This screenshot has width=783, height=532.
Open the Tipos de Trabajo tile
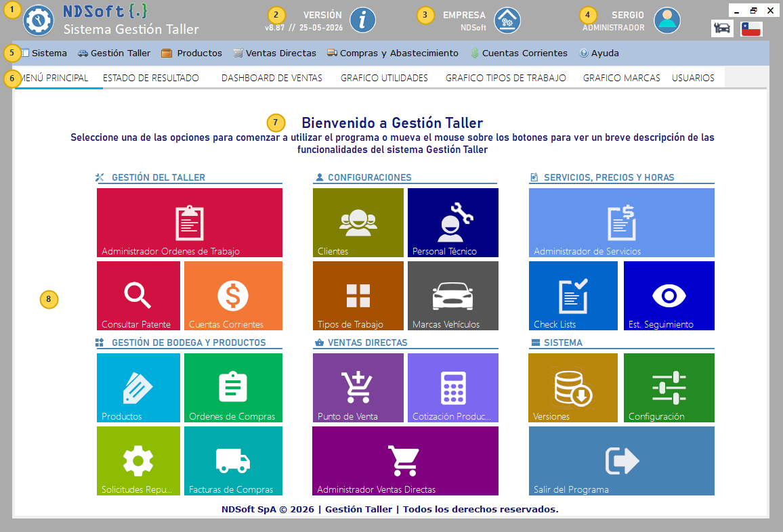(x=358, y=296)
